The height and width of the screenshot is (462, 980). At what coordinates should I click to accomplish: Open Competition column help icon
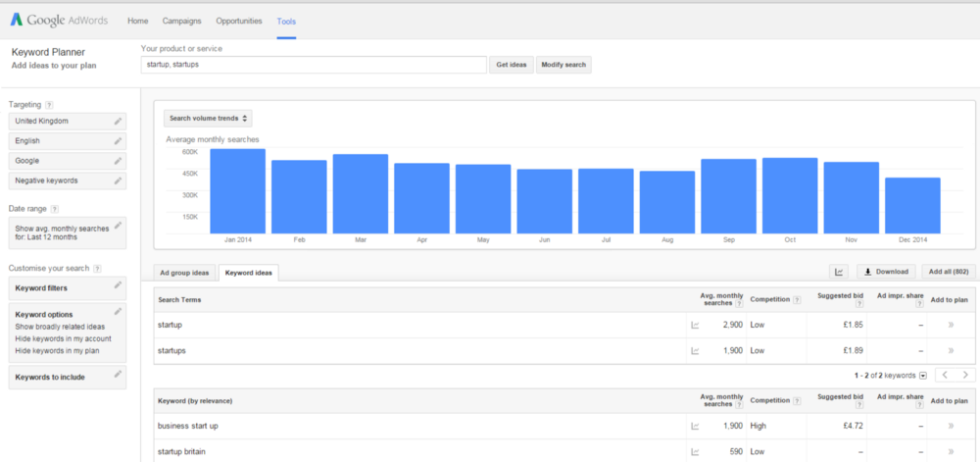tap(796, 300)
